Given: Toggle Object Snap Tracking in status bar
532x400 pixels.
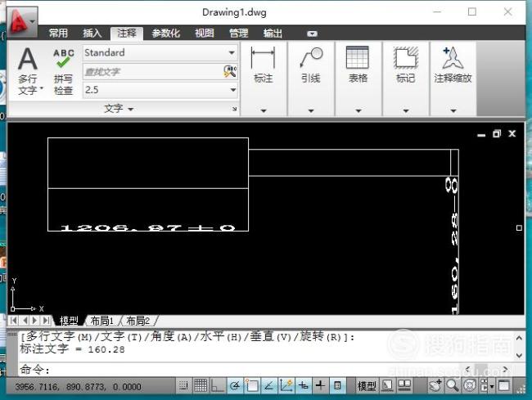Looking at the screenshot, I should coord(268,385).
